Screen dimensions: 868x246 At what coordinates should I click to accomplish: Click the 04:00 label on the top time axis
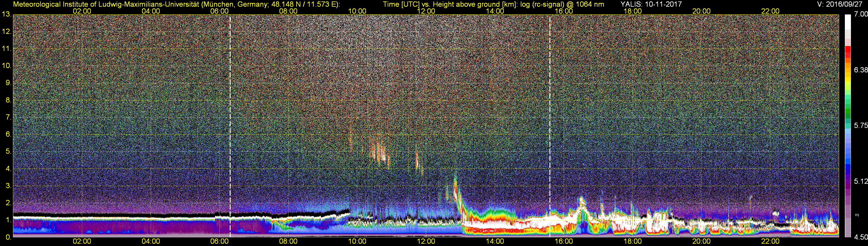point(151,11)
